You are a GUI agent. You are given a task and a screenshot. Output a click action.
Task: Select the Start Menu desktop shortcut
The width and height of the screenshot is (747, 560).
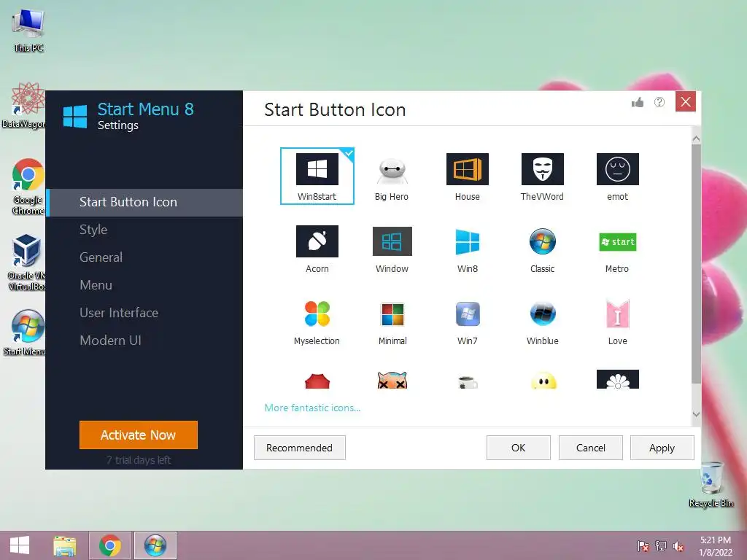(x=25, y=332)
